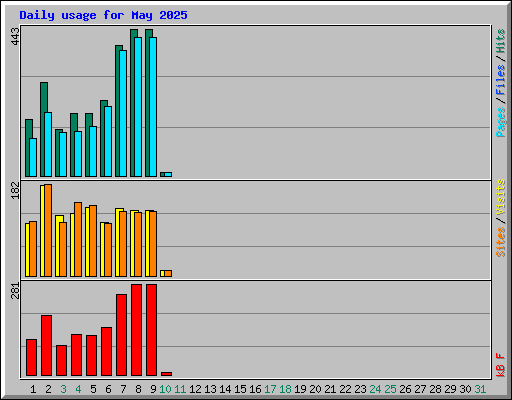Click green day label '3' on the axis
The width and height of the screenshot is (512, 400).
(x=63, y=389)
